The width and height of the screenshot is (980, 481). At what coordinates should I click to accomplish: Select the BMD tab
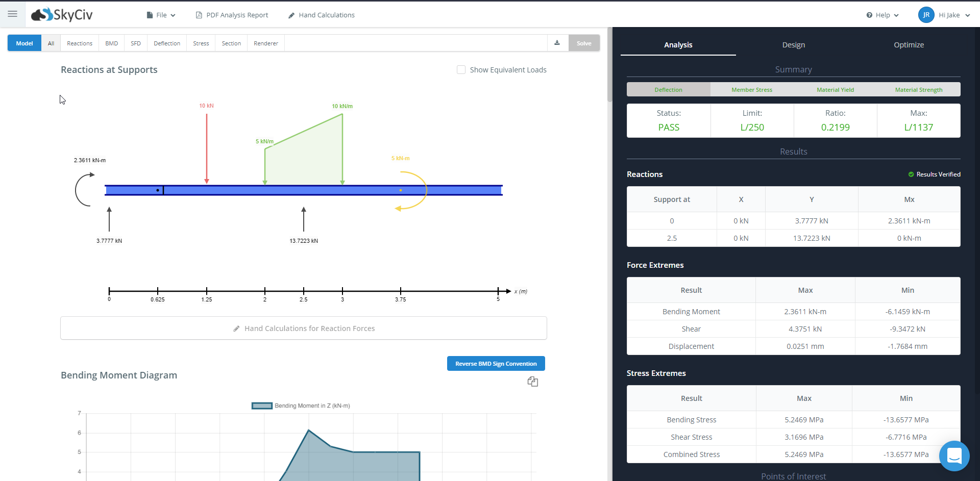112,43
